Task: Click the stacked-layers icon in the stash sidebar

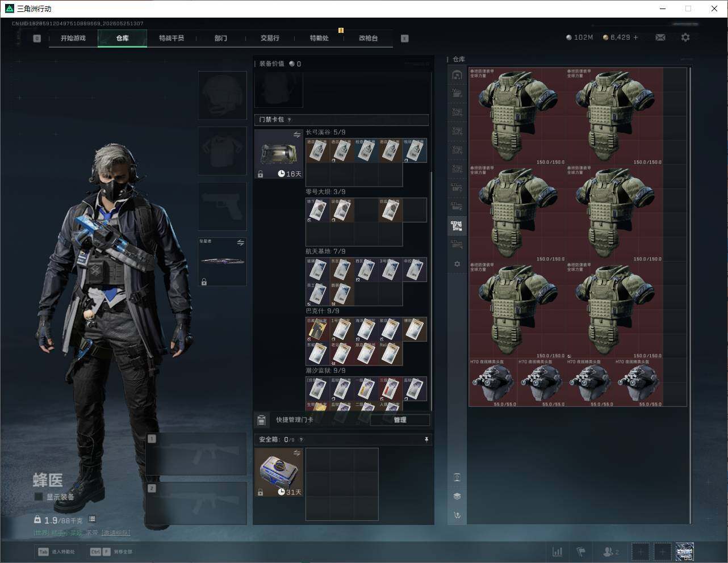Action: tap(457, 496)
